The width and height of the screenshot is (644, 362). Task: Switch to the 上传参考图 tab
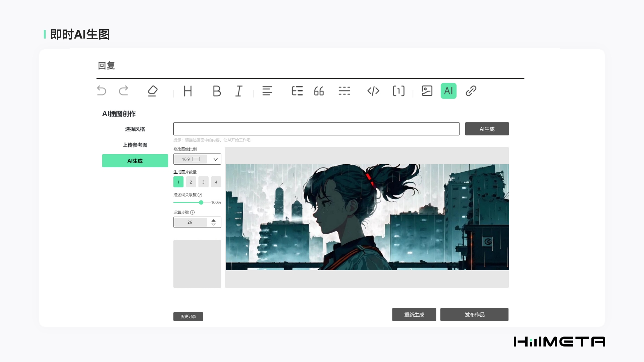tap(135, 145)
